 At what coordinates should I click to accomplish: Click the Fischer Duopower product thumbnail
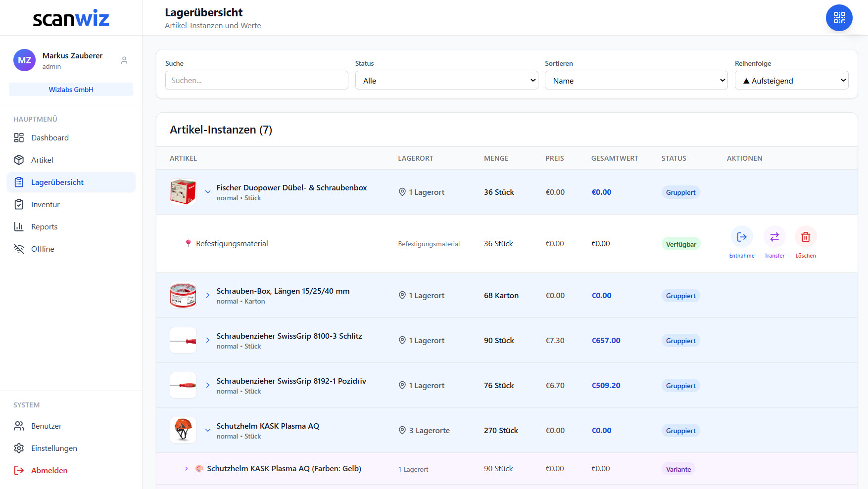click(x=183, y=192)
